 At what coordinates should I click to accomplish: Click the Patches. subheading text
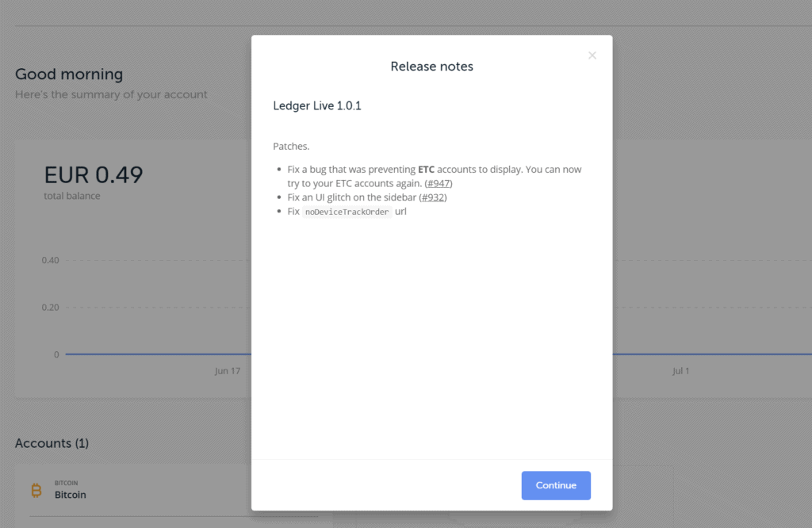[291, 147]
